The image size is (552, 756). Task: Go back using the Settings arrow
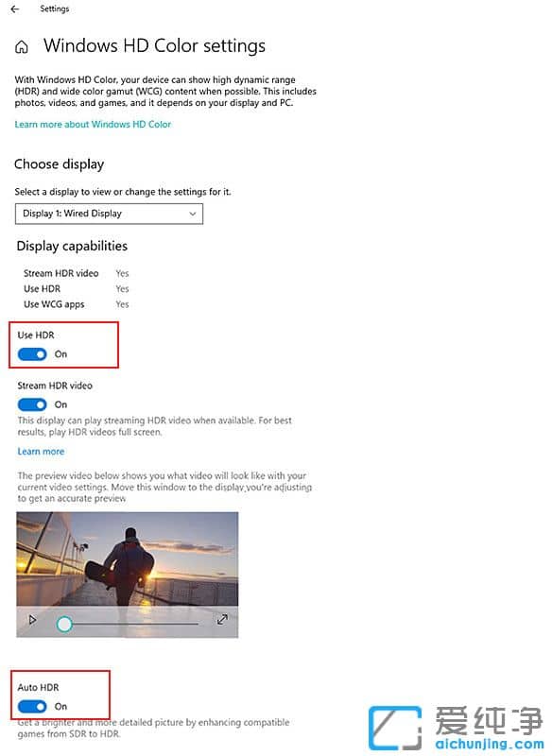coord(15,9)
